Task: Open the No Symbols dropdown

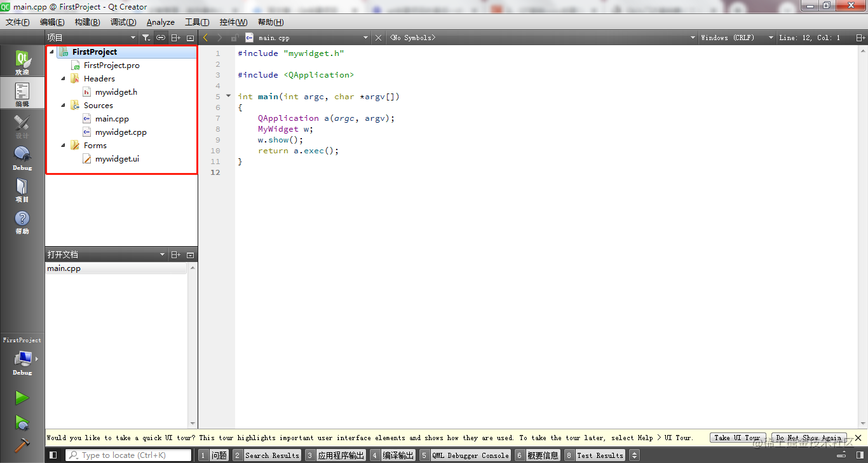Action: pyautogui.click(x=541, y=38)
